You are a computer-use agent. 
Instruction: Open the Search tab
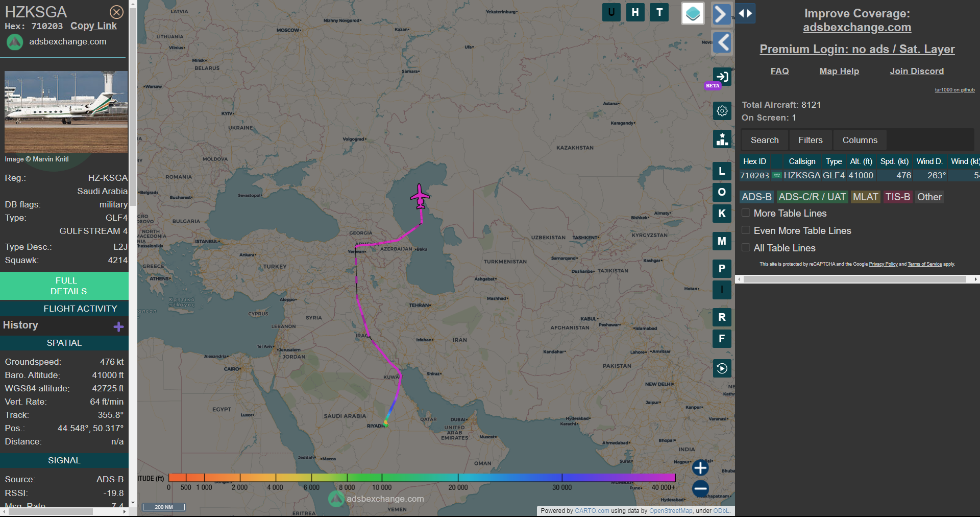(x=765, y=140)
